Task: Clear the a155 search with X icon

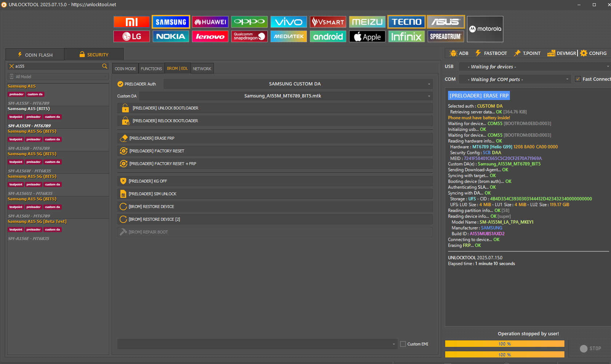Action: click(12, 66)
